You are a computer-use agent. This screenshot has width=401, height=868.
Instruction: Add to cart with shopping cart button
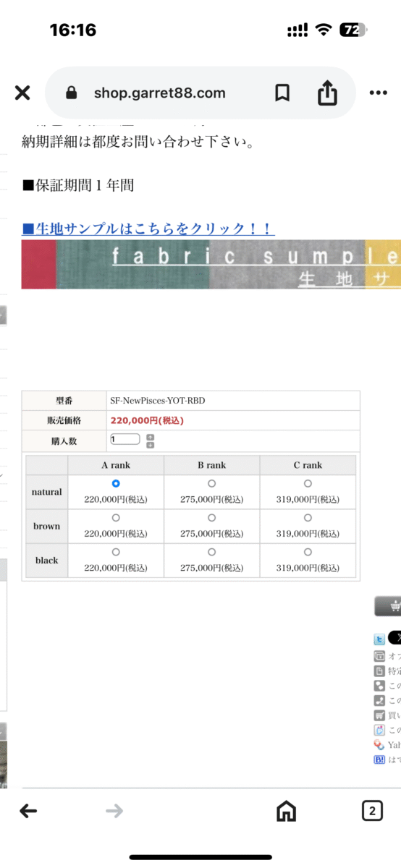[389, 606]
